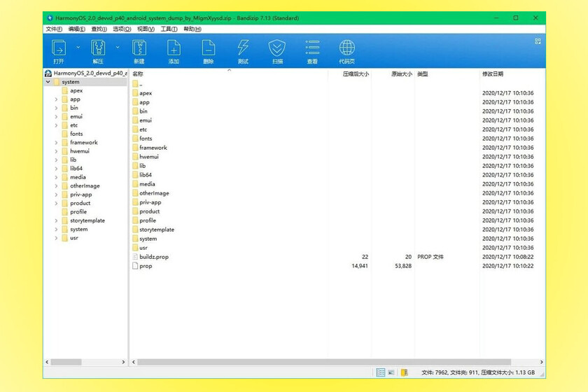This screenshot has height=392, width=588.
Task: Click the file list horizontal scrollbar thumb
Action: tap(324, 362)
